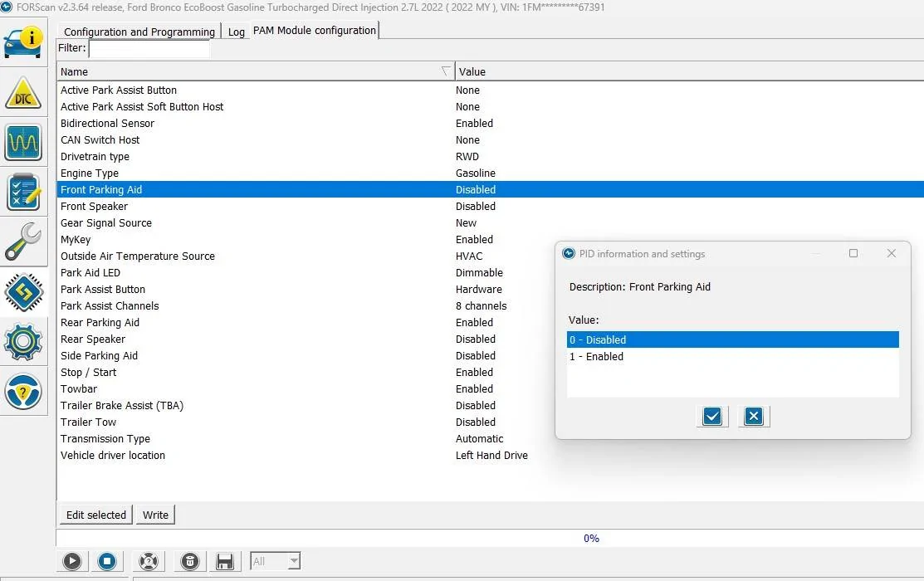Select the Rear Speaker row
Viewport: 924px width, 581px height.
click(306, 339)
